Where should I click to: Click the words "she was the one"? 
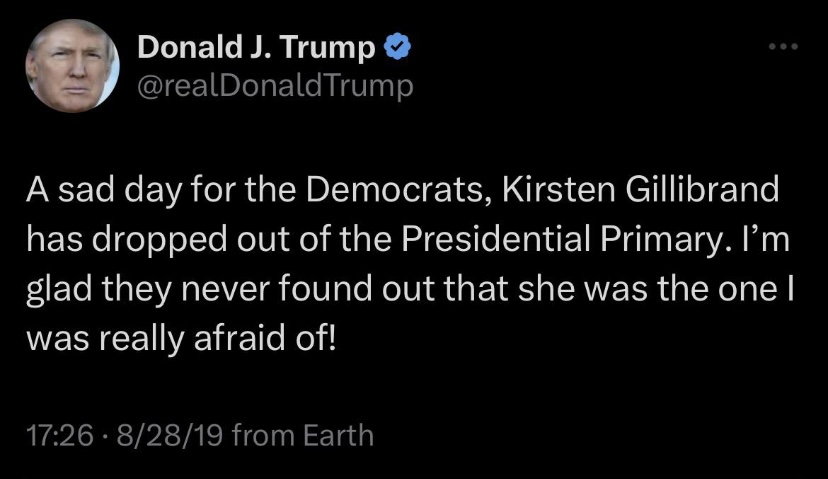646,290
